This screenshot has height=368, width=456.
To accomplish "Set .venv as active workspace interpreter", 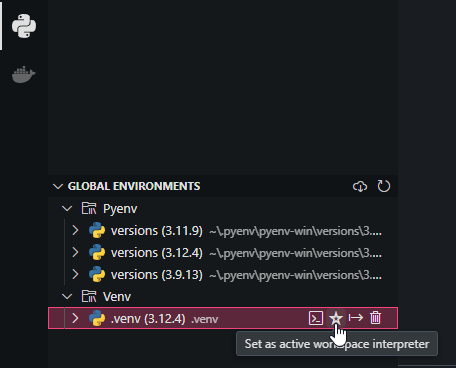I will point(336,318).
